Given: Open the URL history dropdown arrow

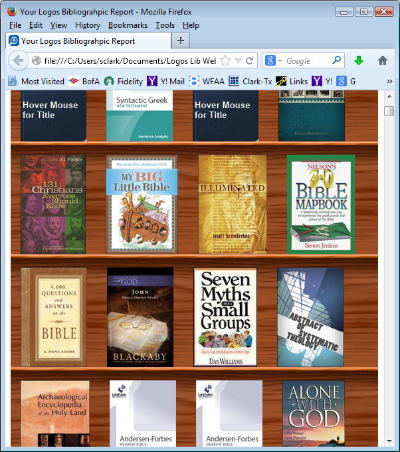Looking at the screenshot, I should coord(238,61).
